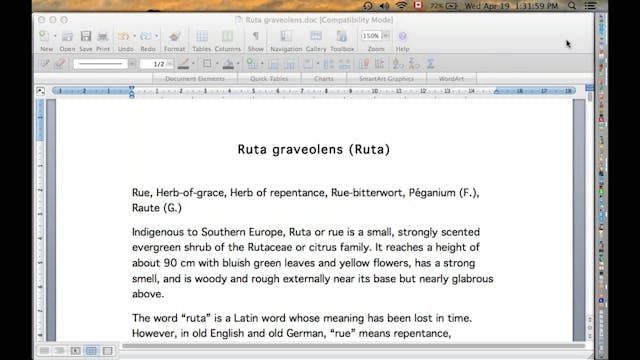Click the Time Machine menu bar icon
This screenshot has height=360, width=640.
point(368,6)
